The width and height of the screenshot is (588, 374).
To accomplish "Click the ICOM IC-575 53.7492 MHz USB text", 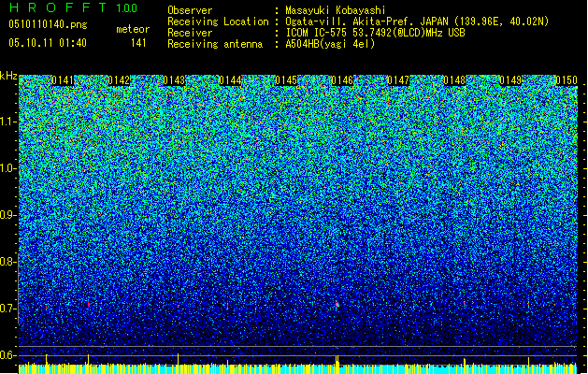I will coord(375,33).
